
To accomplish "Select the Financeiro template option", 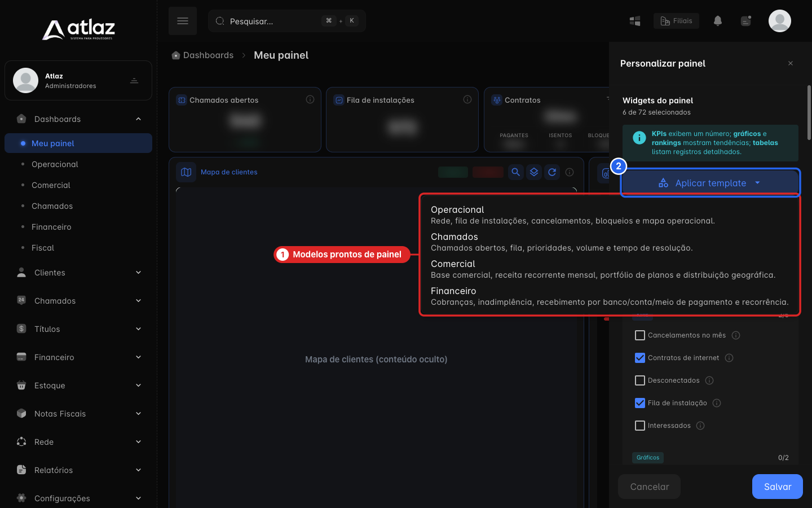I will pyautogui.click(x=610, y=296).
